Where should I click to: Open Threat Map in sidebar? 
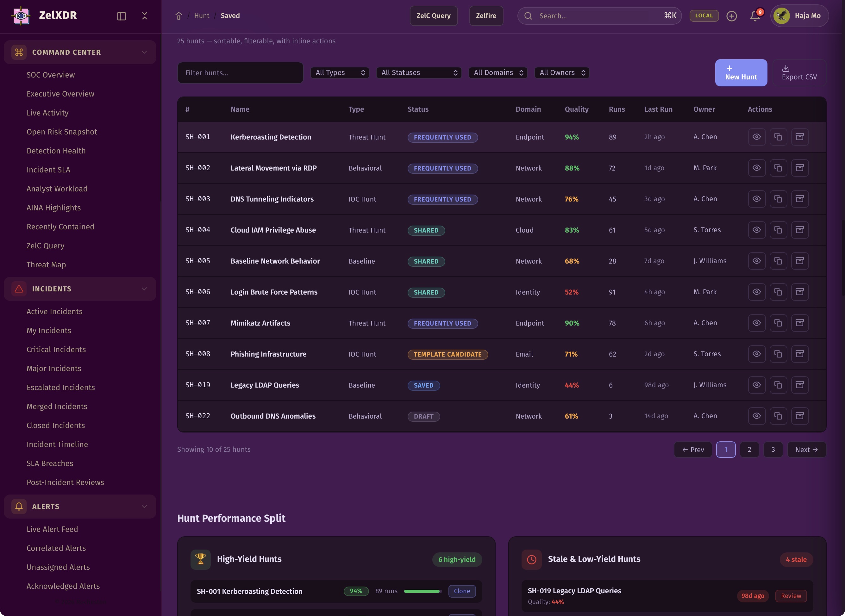point(46,264)
